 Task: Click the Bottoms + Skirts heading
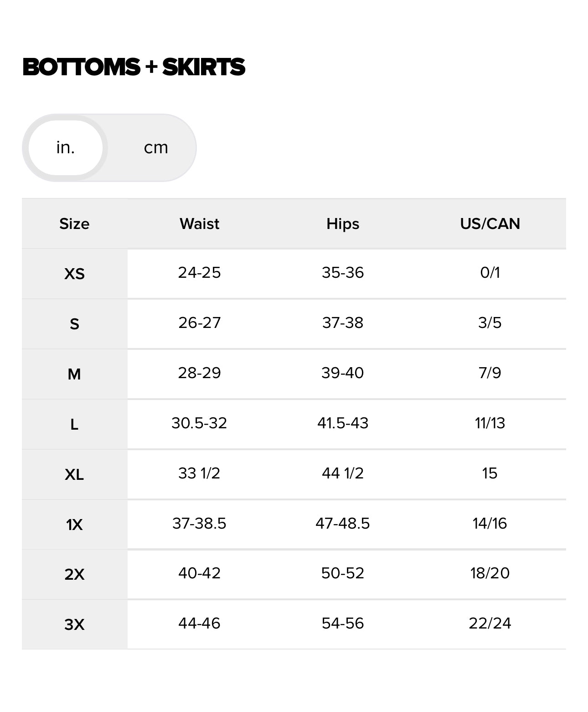(x=134, y=67)
